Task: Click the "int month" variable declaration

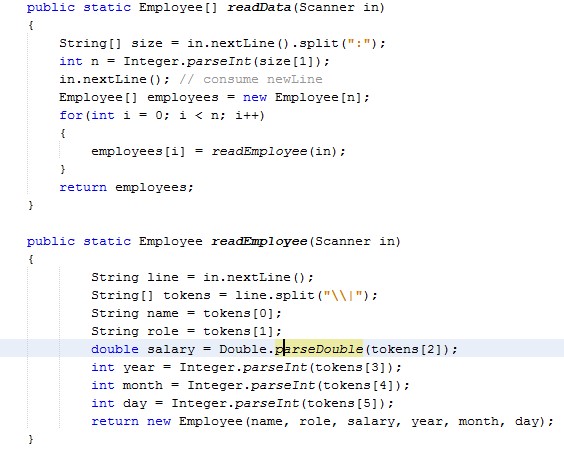Action: (127, 385)
